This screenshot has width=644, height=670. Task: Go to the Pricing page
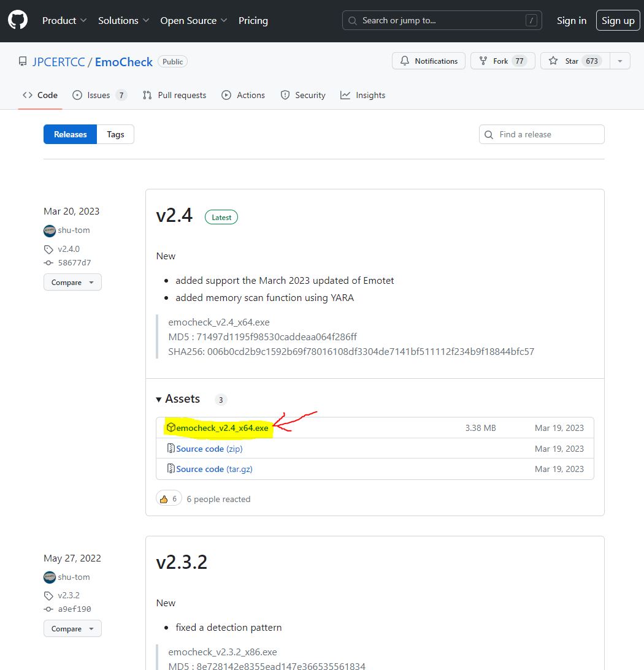[253, 20]
